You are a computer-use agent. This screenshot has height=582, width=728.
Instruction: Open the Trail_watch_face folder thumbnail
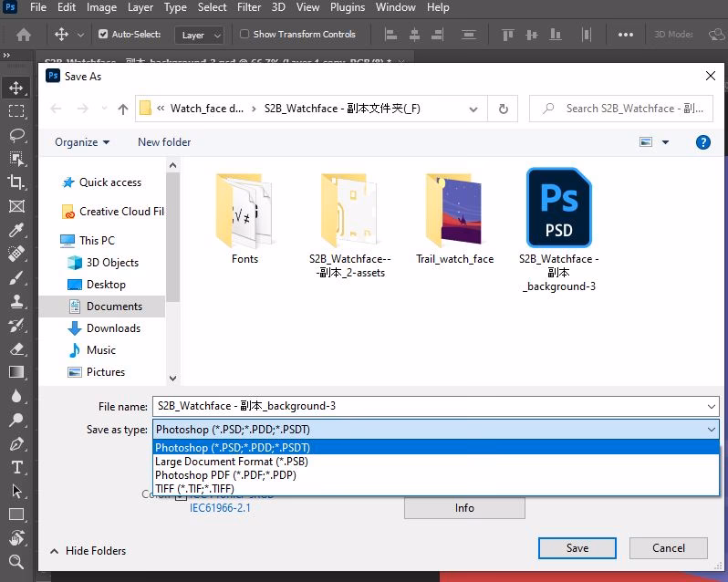(454, 210)
